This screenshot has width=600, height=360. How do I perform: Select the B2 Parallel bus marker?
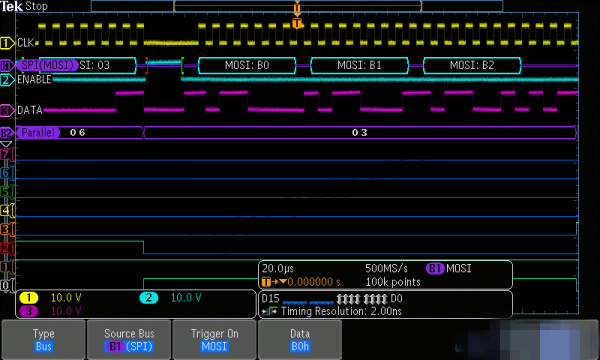point(7,133)
